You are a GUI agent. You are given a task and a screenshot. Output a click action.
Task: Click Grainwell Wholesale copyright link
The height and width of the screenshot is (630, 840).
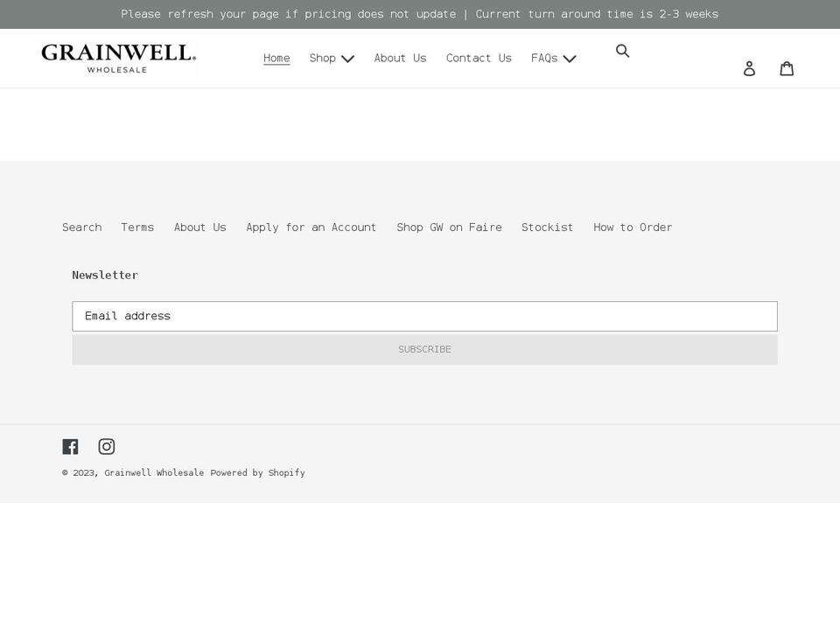tap(154, 472)
